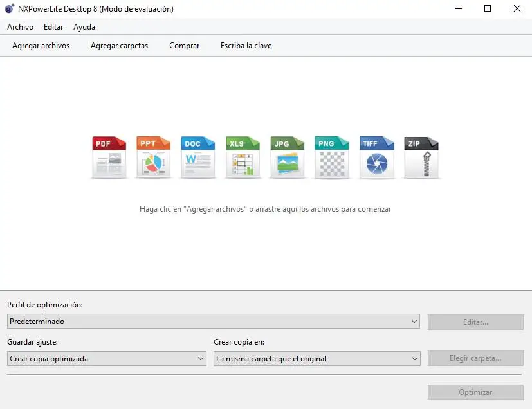This screenshot has height=409, width=532.
Task: Open the Editar menu
Action: tap(53, 27)
